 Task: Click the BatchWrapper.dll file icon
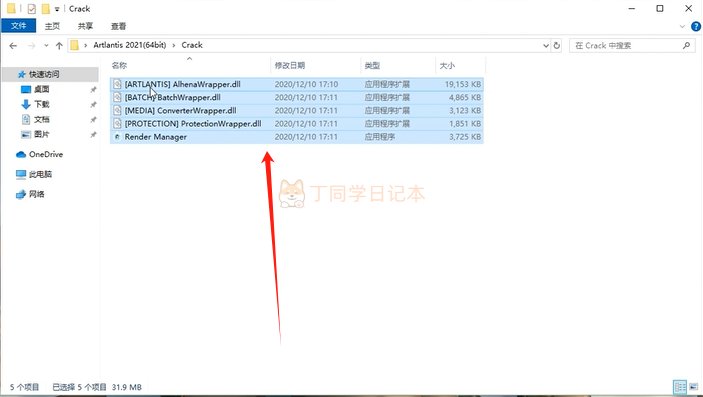[x=117, y=97]
